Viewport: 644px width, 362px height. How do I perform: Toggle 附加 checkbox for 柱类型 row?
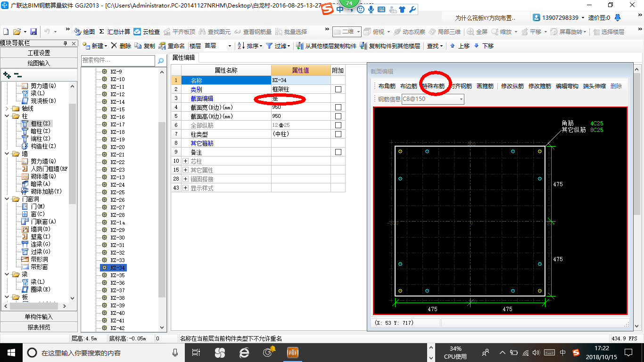click(x=338, y=134)
